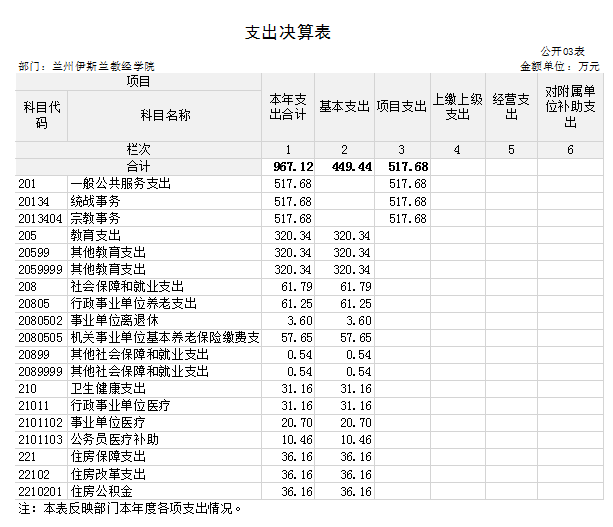Click code cell 221

[27, 457]
